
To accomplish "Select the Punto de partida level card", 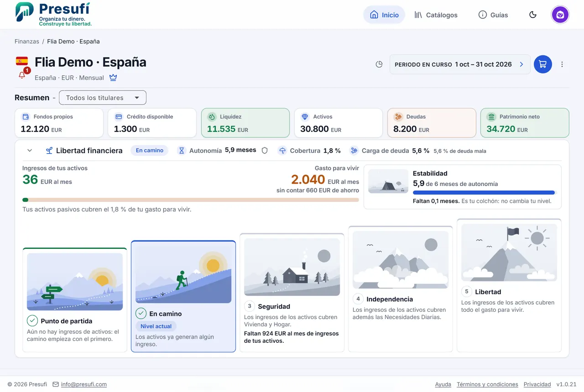I will [75, 300].
